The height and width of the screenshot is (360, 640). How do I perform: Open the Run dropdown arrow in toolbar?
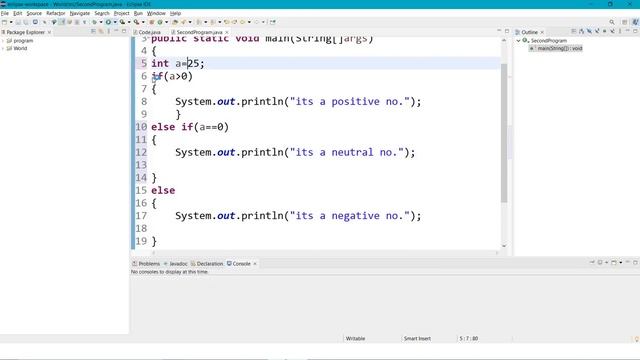click(x=115, y=22)
